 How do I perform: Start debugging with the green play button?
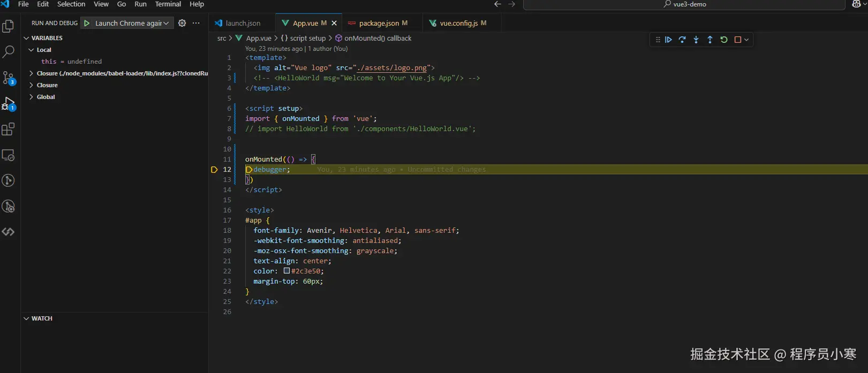tap(87, 23)
